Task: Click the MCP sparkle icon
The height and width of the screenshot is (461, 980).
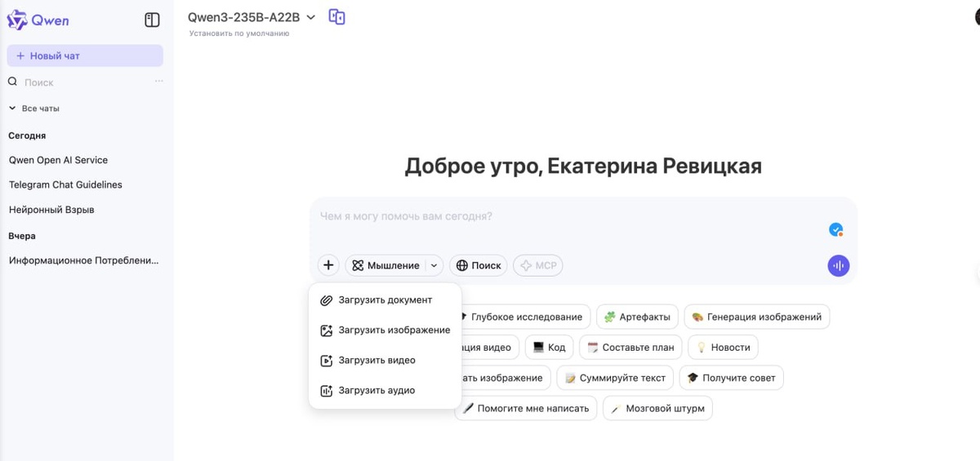Action: (526, 265)
